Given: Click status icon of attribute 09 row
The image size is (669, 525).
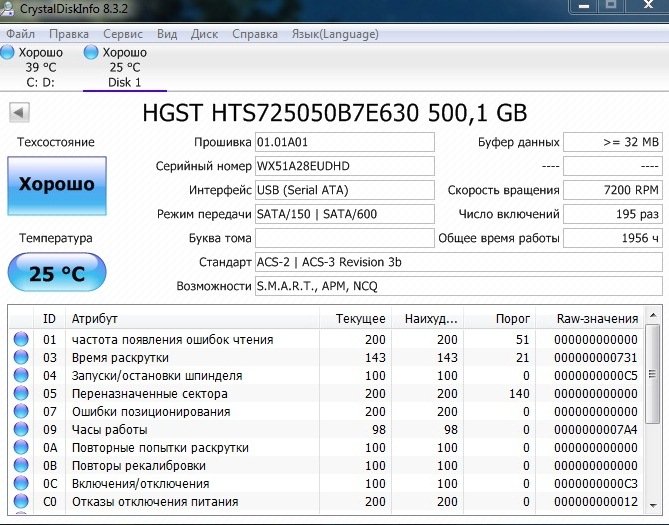Looking at the screenshot, I should pos(21,429).
